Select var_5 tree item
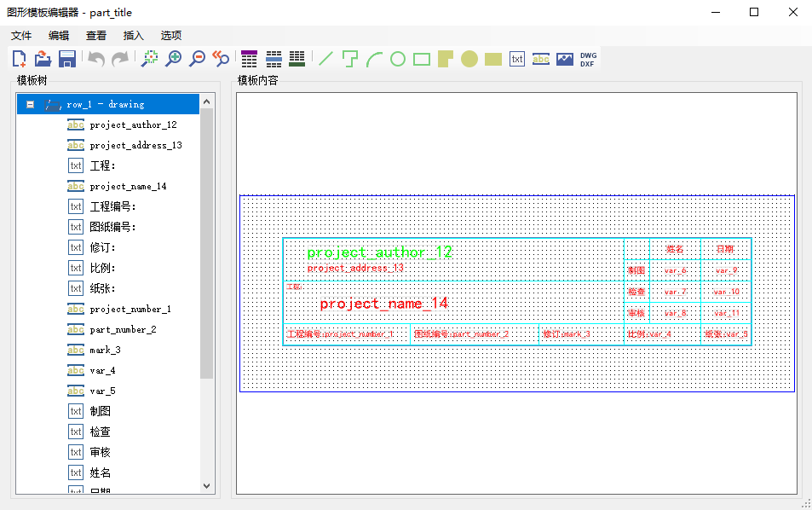Screen dimensions: 812x510 click(102, 391)
